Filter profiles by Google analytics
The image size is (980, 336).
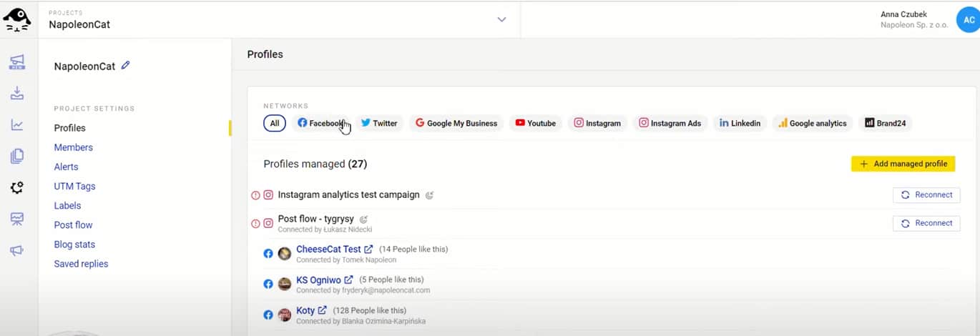813,123
